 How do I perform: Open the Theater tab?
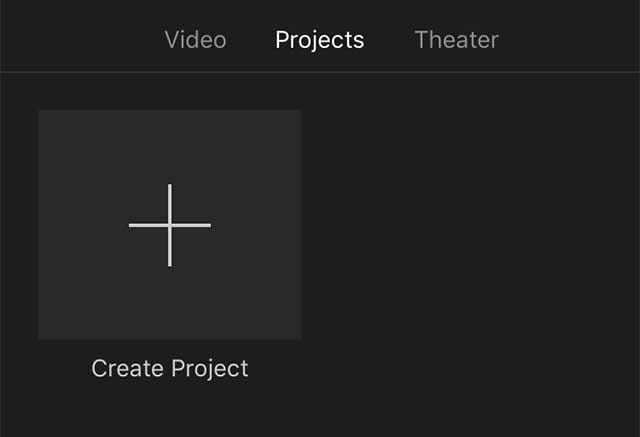tap(456, 40)
